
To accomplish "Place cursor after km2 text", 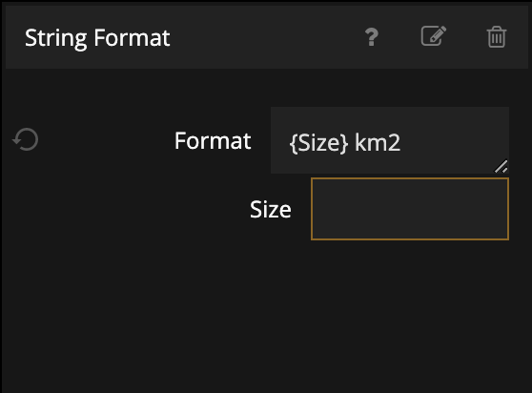I will (401, 143).
